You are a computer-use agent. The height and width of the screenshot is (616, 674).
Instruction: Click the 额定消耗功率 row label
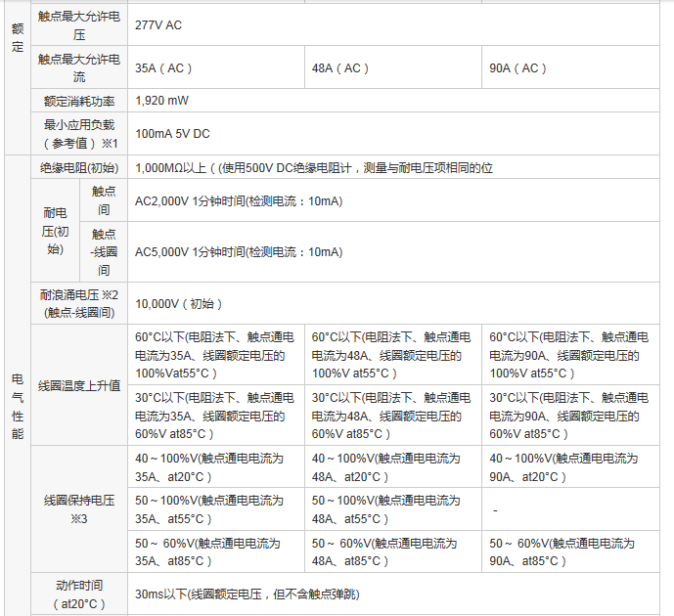tap(79, 101)
